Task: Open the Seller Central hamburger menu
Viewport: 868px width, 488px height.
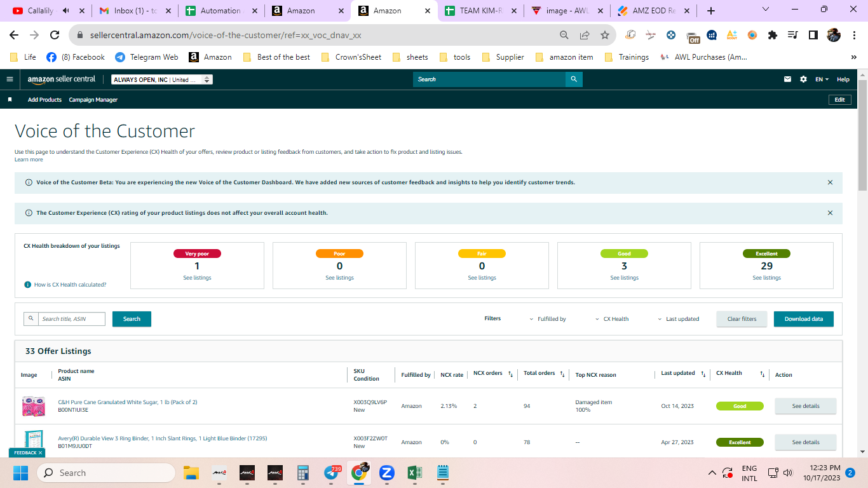Action: coord(10,79)
